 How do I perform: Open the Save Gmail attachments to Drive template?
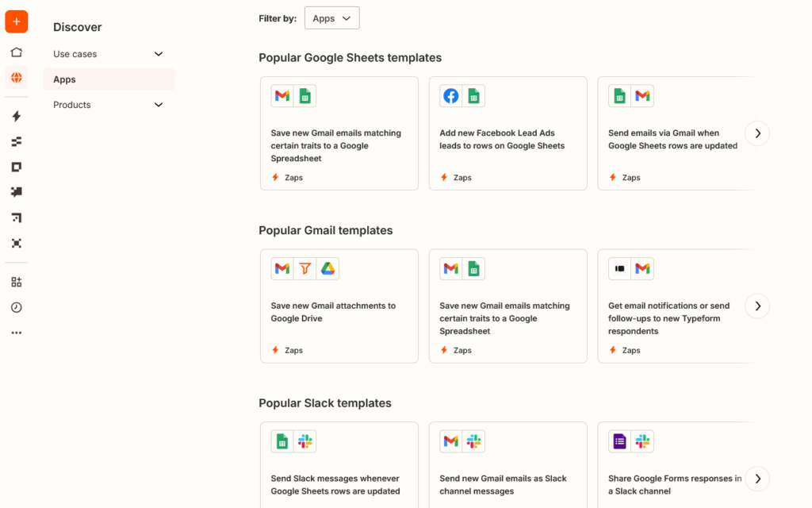click(x=339, y=306)
